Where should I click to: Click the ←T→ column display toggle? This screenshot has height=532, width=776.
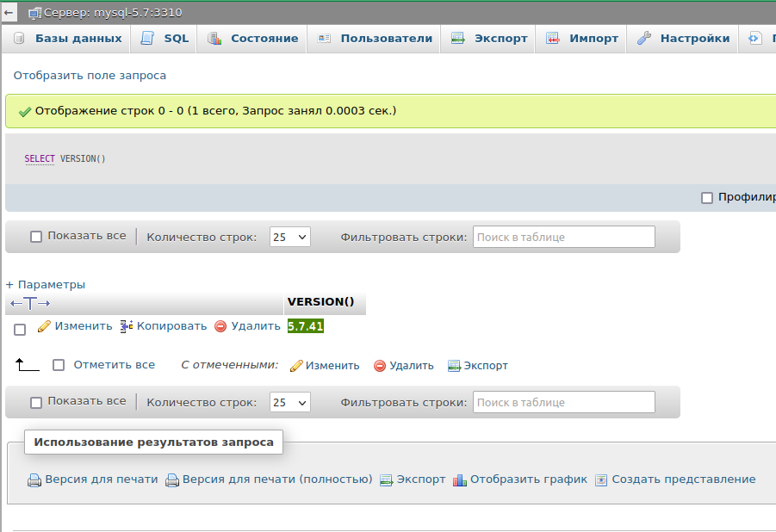click(30, 303)
